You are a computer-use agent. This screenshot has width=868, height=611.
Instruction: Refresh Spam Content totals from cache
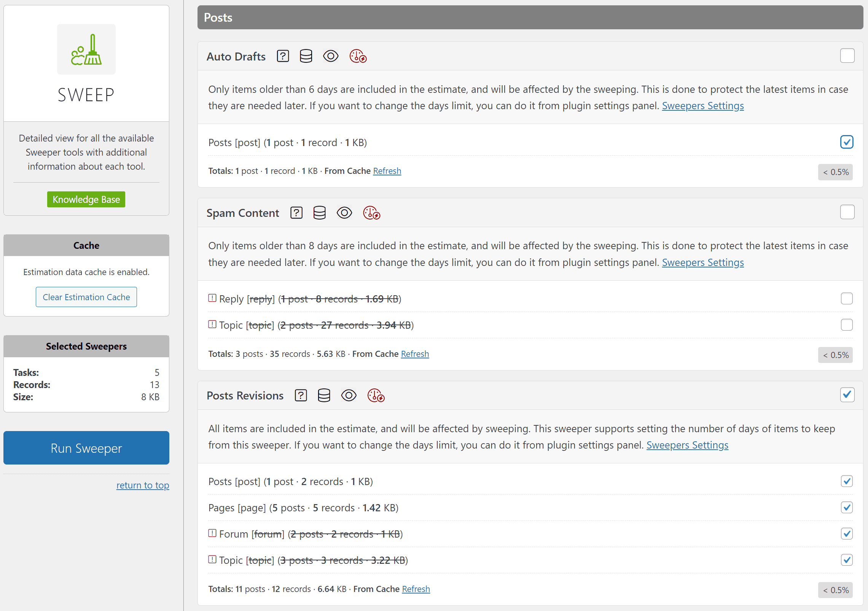pyautogui.click(x=415, y=354)
